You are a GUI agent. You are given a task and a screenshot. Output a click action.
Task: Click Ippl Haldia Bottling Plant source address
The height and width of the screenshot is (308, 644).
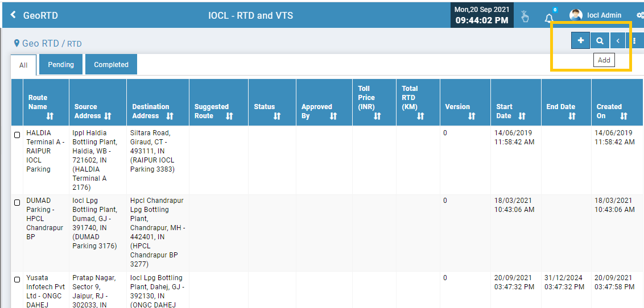pos(95,160)
